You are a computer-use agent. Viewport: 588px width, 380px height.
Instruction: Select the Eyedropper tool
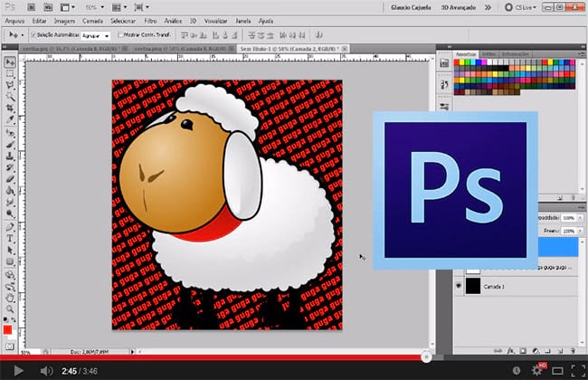[10, 120]
